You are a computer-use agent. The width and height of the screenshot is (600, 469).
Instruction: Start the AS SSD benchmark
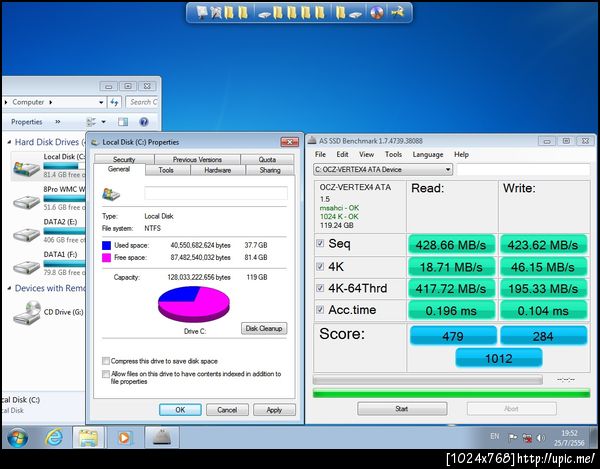pos(402,409)
